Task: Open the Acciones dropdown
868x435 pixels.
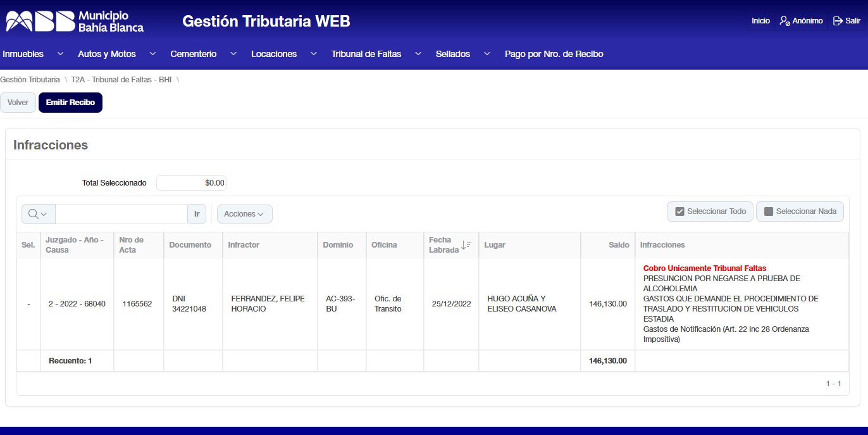Action: (x=245, y=214)
